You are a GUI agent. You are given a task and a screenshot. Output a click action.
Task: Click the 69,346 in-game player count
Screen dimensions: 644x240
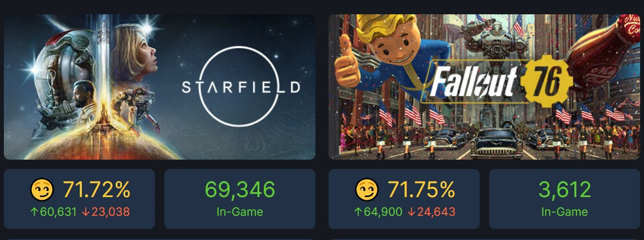240,189
